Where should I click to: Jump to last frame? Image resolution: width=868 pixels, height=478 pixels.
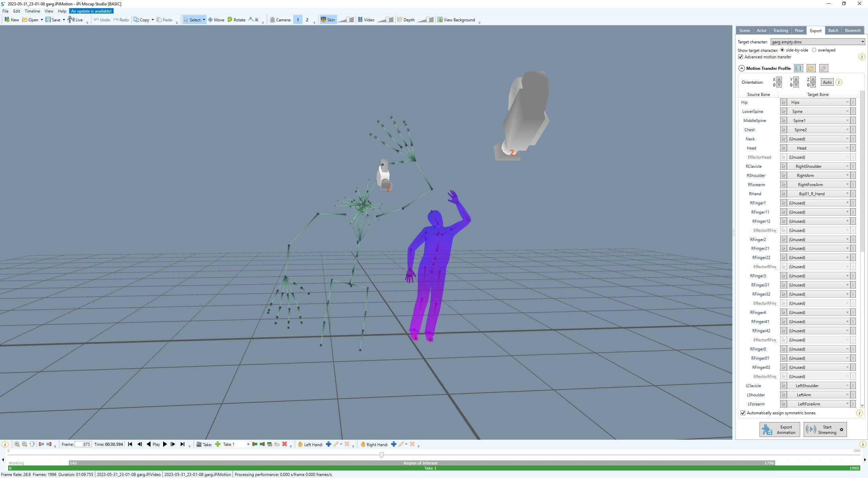click(182, 444)
